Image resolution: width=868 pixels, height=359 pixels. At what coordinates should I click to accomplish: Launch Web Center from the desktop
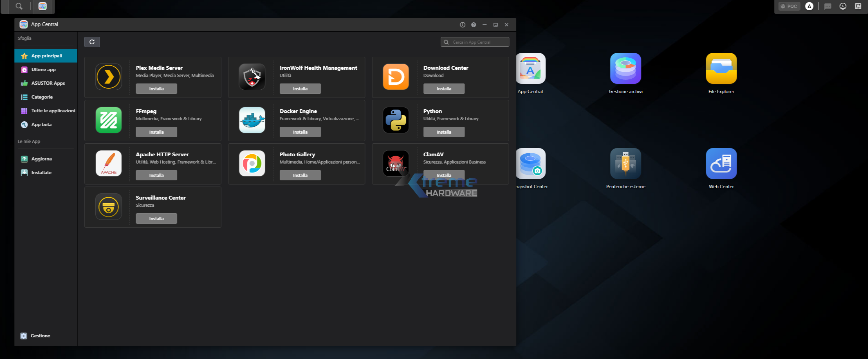pos(721,164)
